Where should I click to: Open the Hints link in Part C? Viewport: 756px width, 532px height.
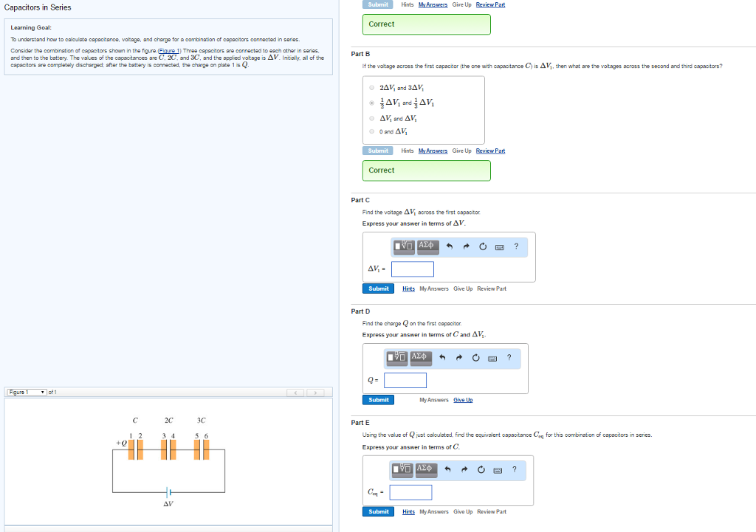pyautogui.click(x=408, y=289)
